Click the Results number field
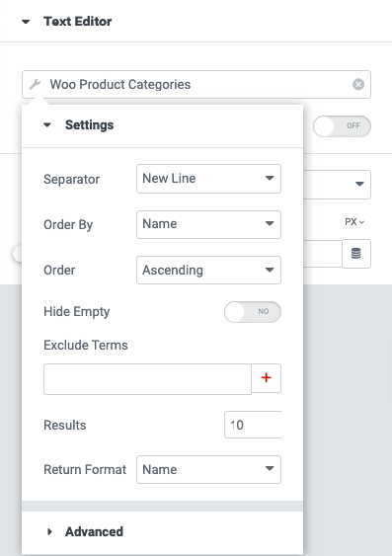The width and height of the screenshot is (392, 556). click(x=253, y=425)
